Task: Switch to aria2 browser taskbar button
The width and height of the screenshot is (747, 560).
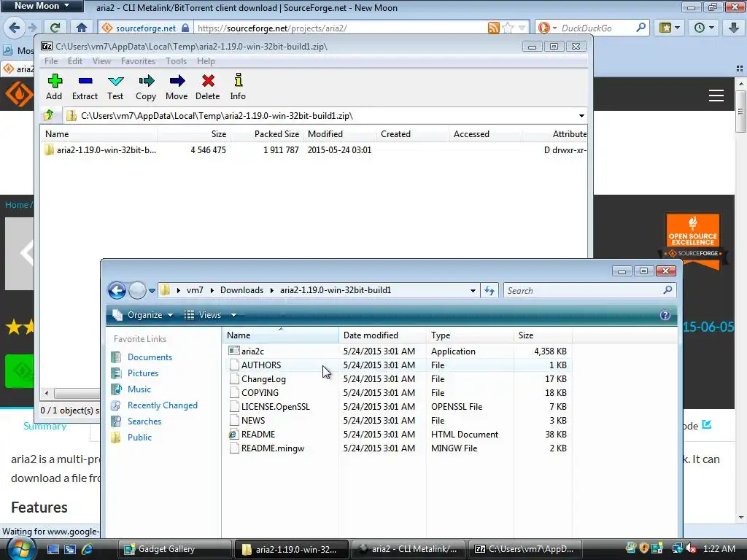Action: point(408,549)
